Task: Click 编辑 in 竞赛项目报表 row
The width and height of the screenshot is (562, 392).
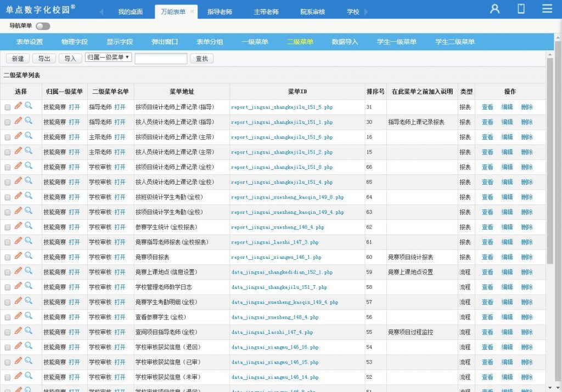Action: coord(507,257)
